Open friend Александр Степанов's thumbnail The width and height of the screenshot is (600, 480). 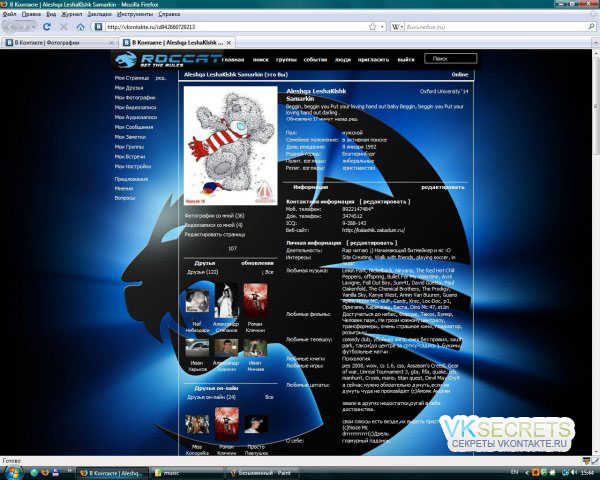[226, 300]
